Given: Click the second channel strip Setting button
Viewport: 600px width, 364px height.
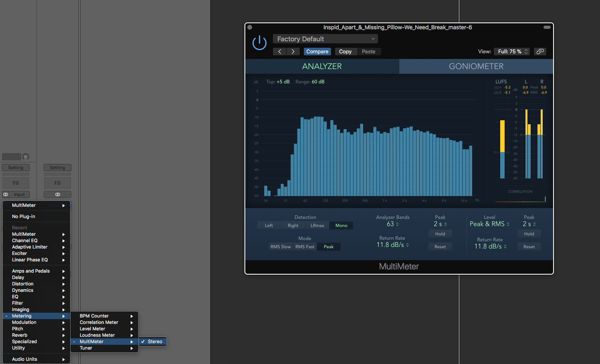Looking at the screenshot, I should [57, 168].
